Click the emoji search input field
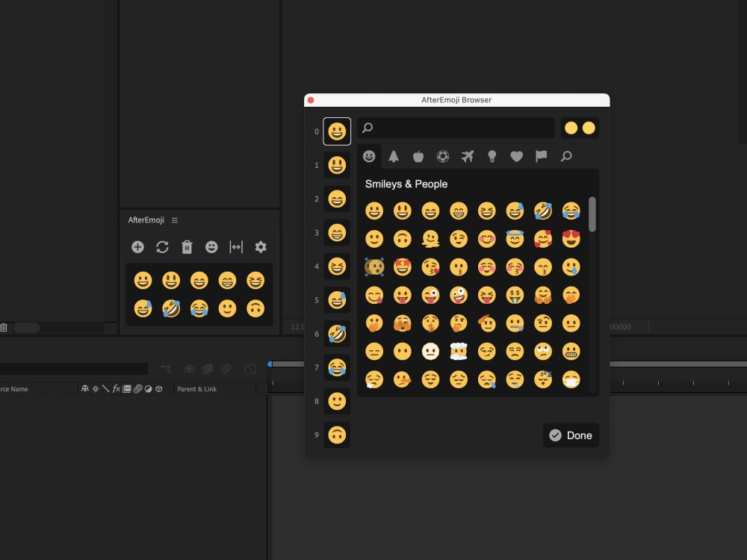Screen dimensions: 747x560 456,128
